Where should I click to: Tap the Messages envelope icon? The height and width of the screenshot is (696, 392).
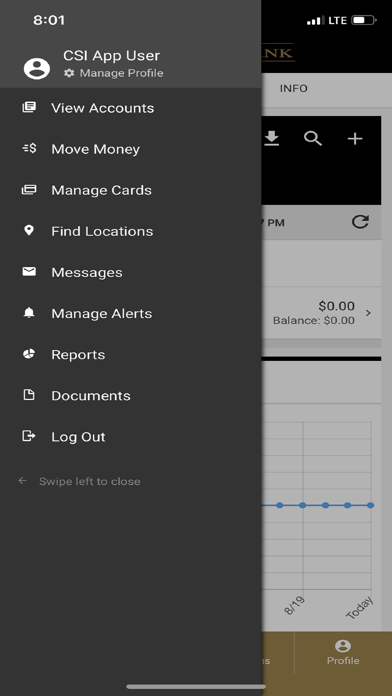tap(29, 272)
